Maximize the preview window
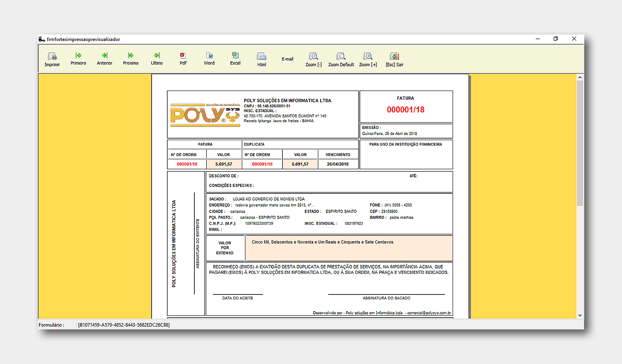Viewport: 622px width, 364px height. pos(556,39)
